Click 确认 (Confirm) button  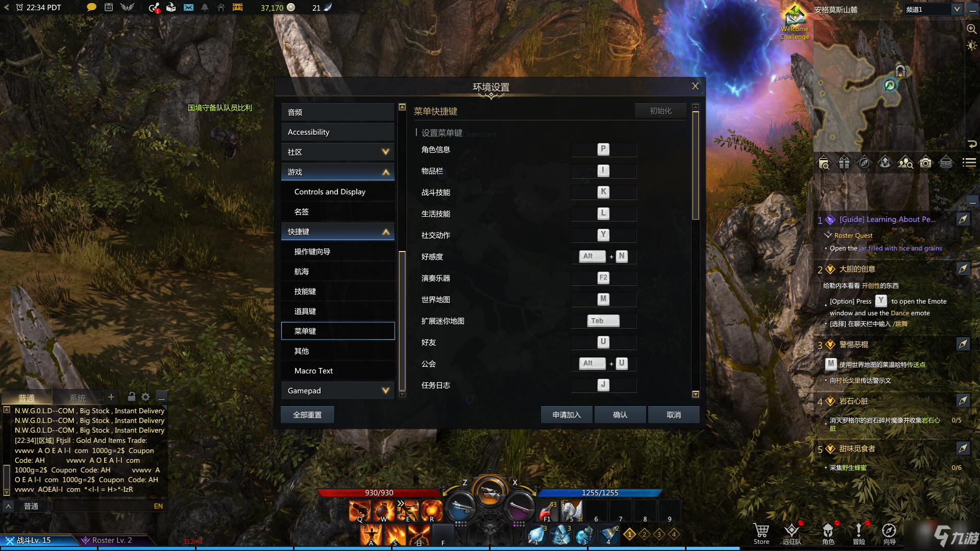click(619, 414)
